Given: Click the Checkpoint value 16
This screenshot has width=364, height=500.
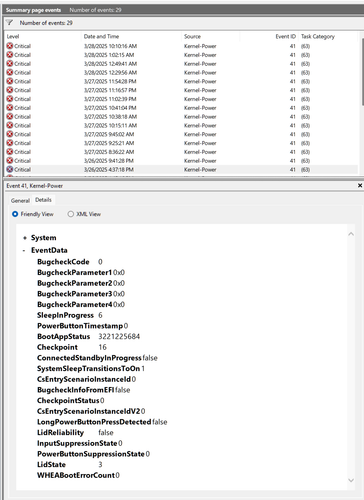Looking at the screenshot, I should point(102,347).
